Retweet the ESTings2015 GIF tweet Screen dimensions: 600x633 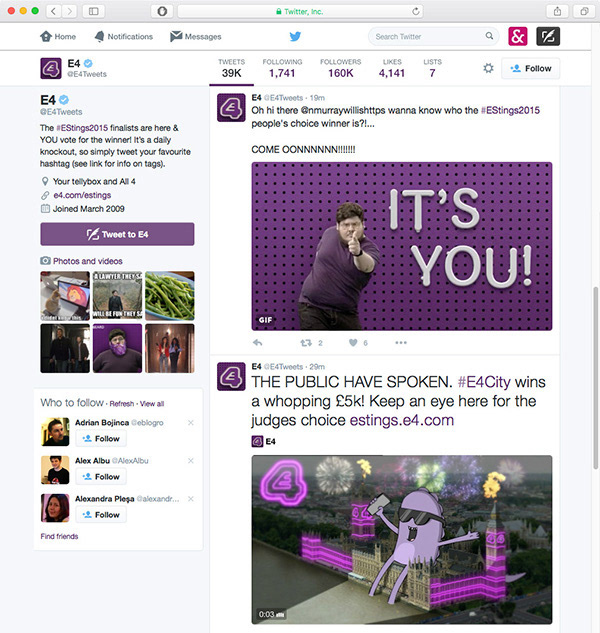coord(306,343)
